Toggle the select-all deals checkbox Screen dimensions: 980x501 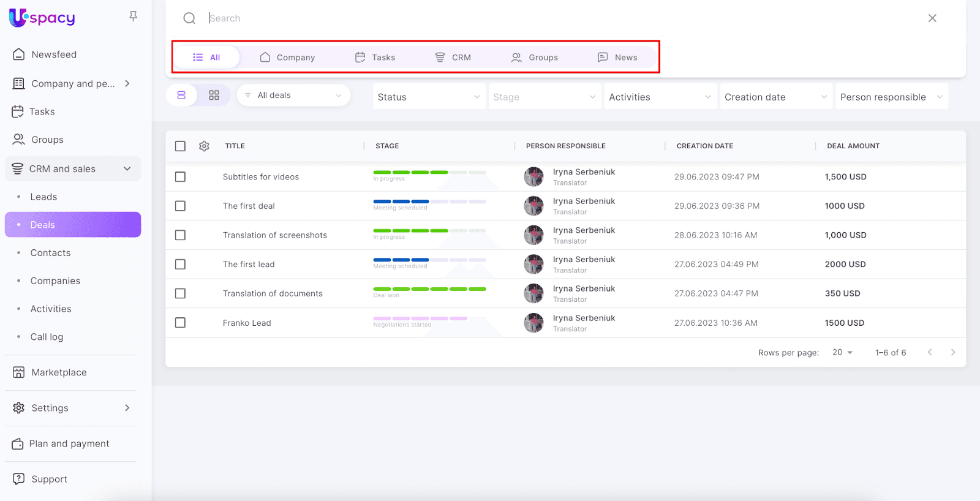pyautogui.click(x=180, y=146)
